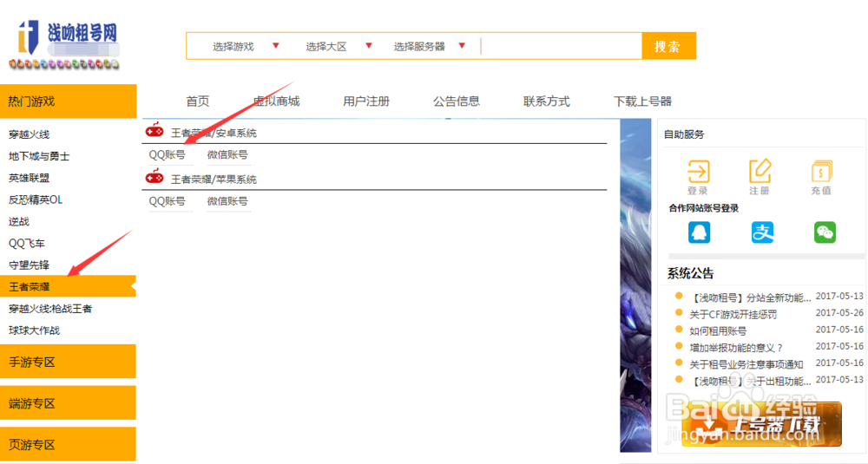The image size is (868, 464).
Task: Open announcement 【浅吻租号】关于出租功能
Action: [x=750, y=381]
